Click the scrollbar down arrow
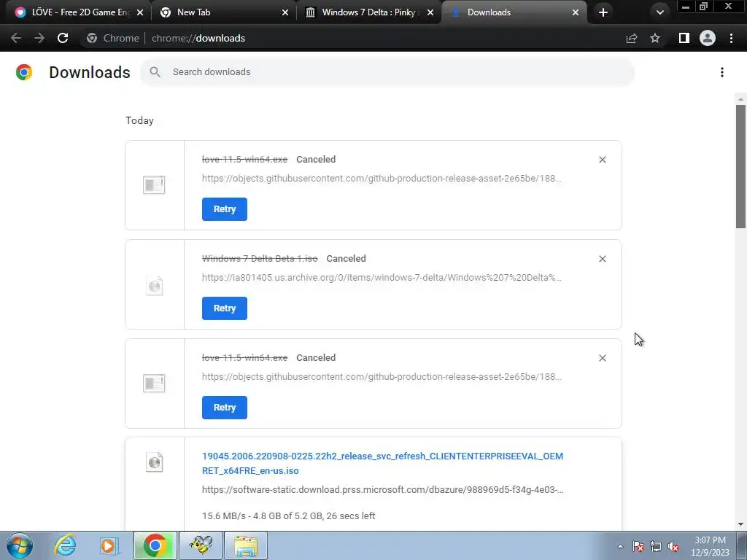Viewport: 747px width, 560px height. click(x=740, y=524)
